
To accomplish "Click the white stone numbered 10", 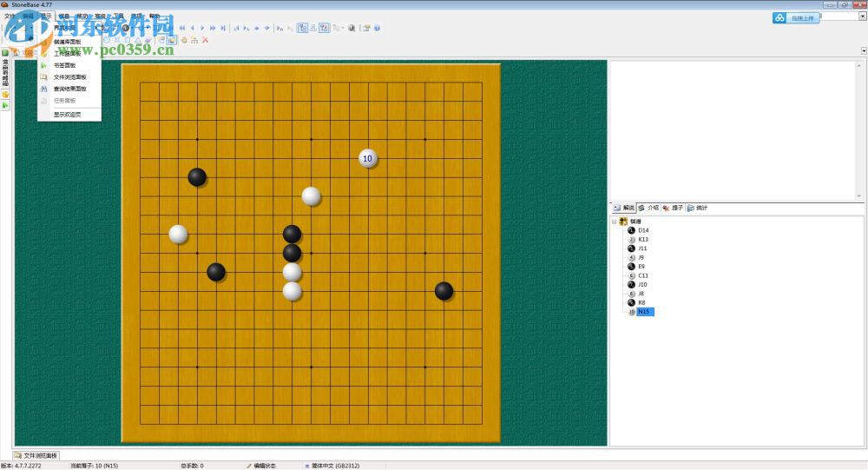I will point(367,158).
